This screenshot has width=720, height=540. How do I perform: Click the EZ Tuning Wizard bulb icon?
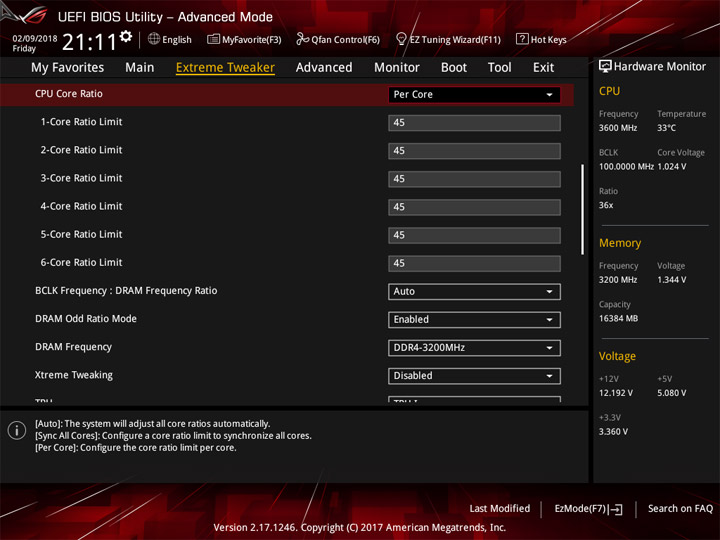pos(401,39)
